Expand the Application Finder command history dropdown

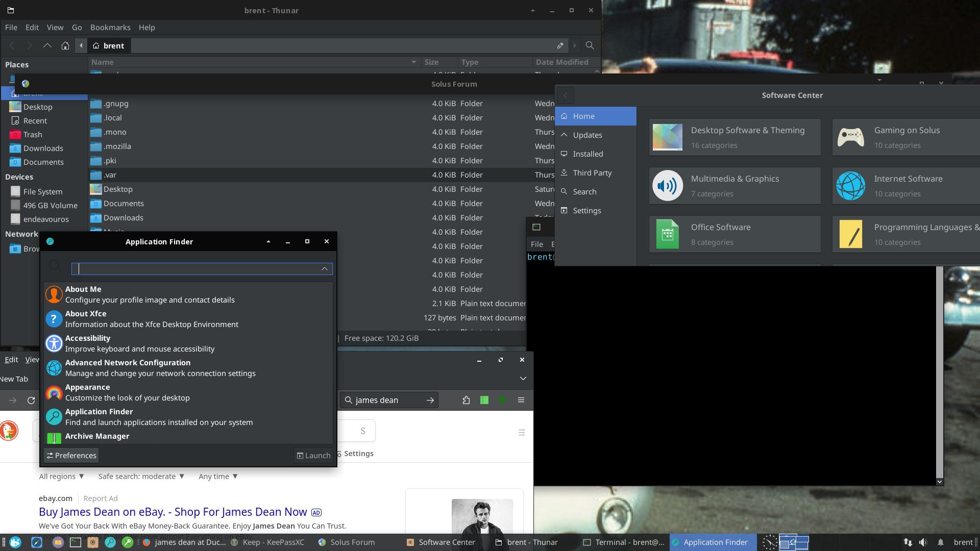325,269
